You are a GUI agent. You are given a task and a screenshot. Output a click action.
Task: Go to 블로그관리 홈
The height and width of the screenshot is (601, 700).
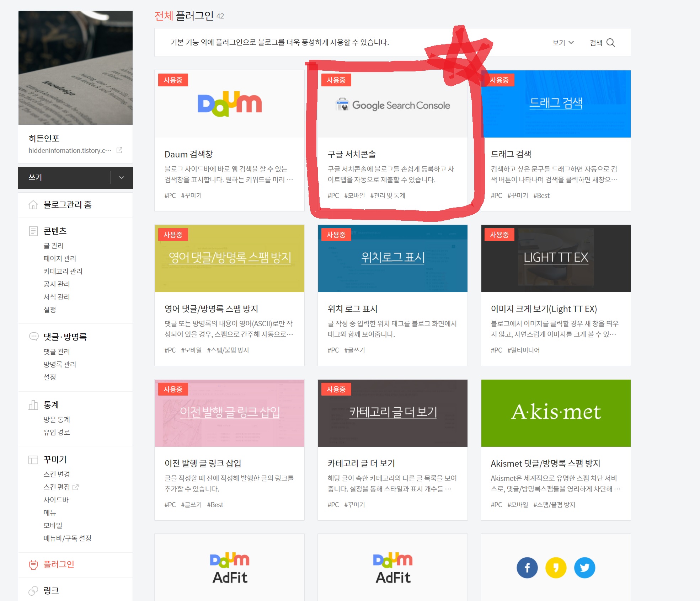pos(67,205)
